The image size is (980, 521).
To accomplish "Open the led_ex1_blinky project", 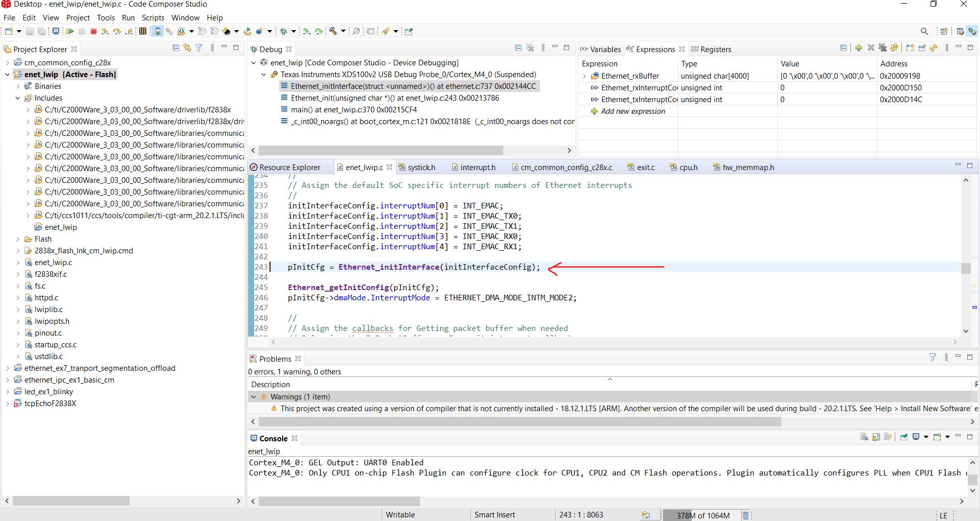I will [48, 392].
